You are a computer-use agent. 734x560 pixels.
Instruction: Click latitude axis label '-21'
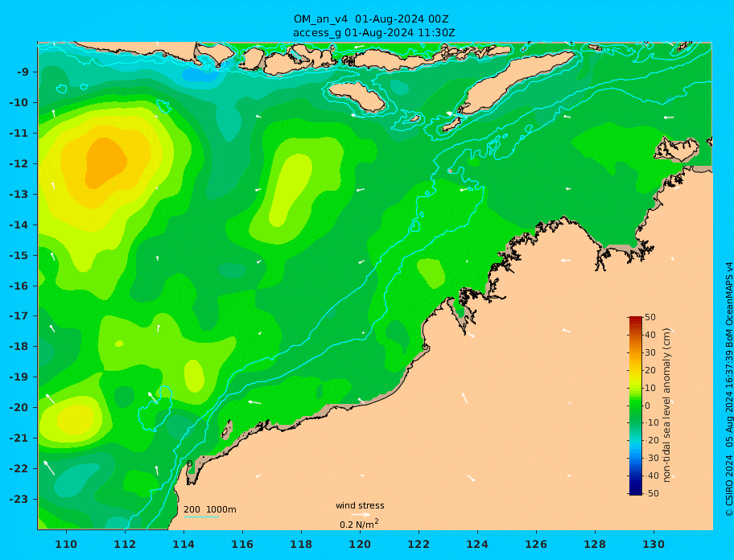point(19,439)
